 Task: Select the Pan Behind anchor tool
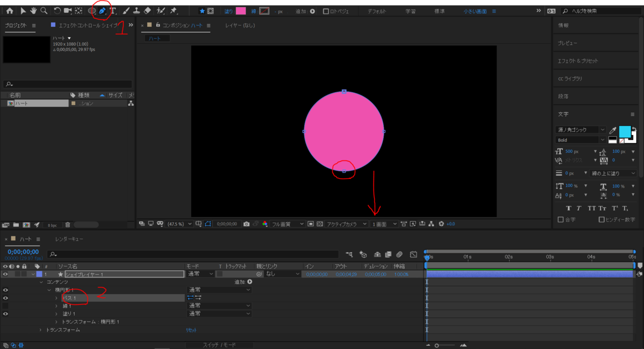point(79,11)
